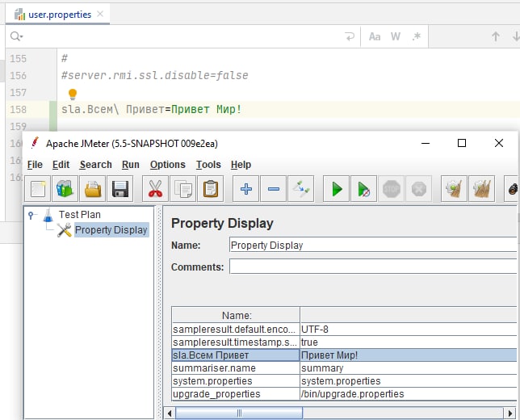Toggle Words 'W' option in search bar

point(396,36)
